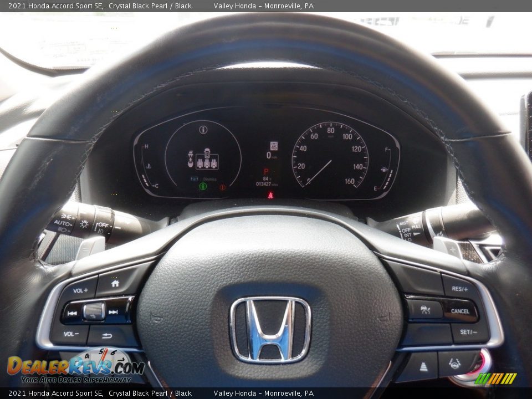532x399 pixels.
Task: Select OFF on the wiper stalk
Action: pyautogui.click(x=406, y=229)
